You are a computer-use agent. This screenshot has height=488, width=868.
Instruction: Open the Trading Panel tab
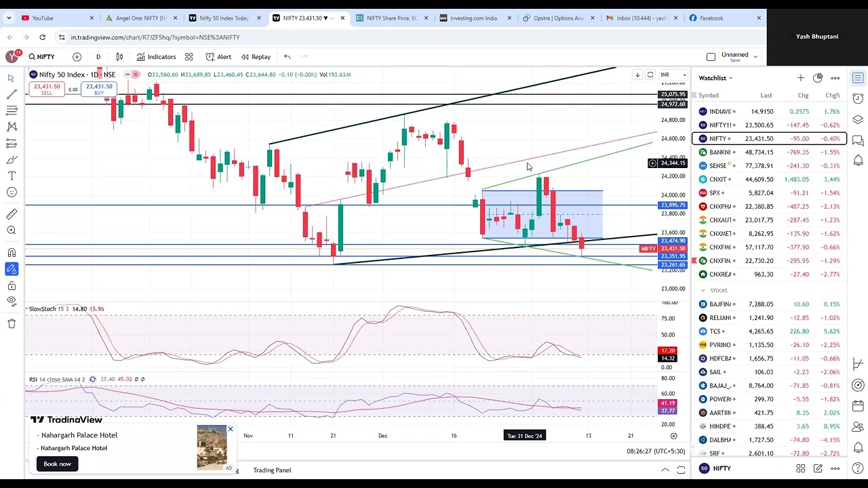(272, 470)
